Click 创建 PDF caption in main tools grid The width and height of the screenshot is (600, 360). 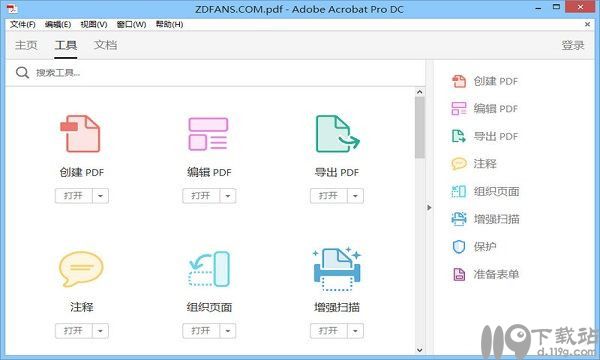point(82,172)
